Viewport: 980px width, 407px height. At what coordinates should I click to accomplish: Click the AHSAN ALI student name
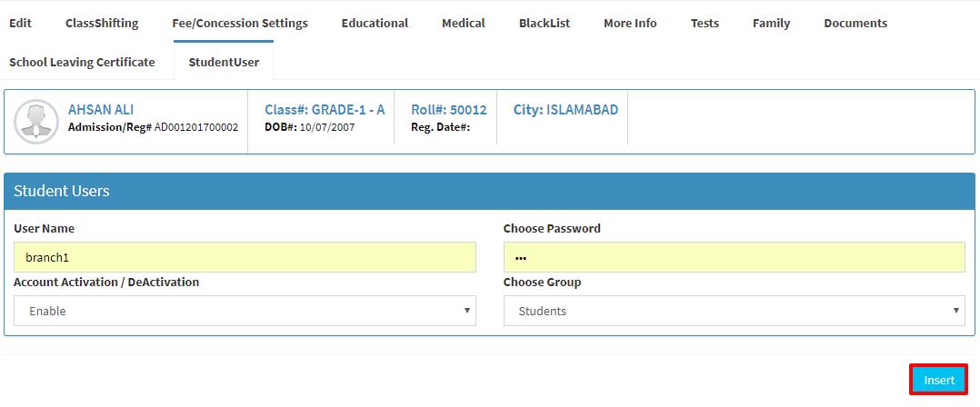(x=101, y=110)
